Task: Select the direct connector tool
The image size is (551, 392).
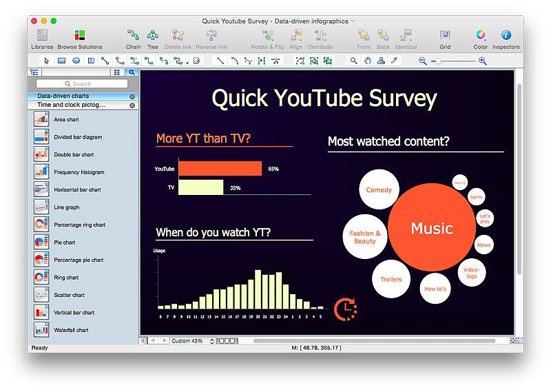Action: (105, 61)
